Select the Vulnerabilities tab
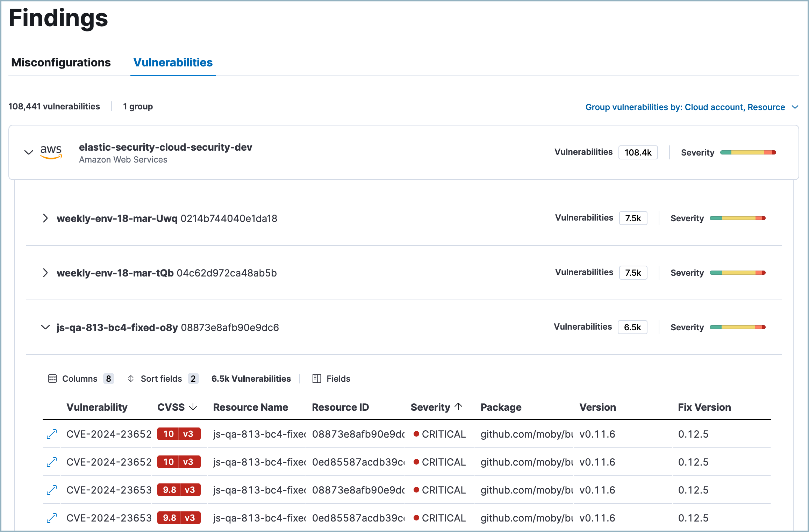809x532 pixels. (x=173, y=62)
